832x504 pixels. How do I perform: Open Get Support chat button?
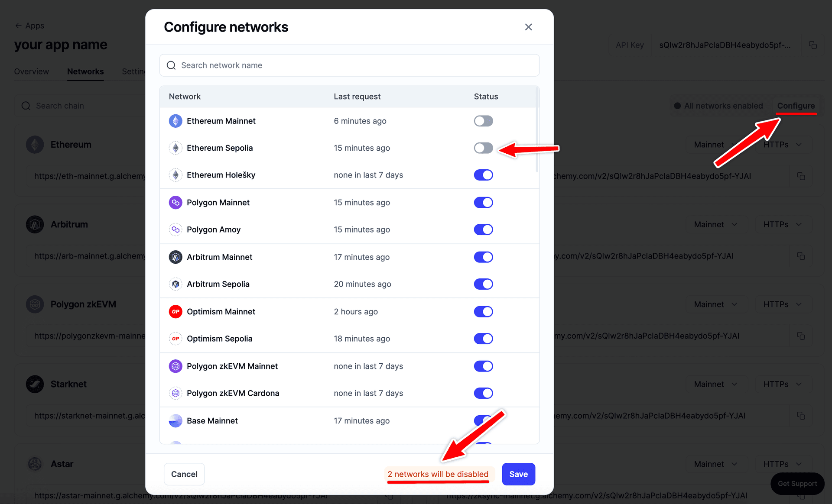(797, 484)
